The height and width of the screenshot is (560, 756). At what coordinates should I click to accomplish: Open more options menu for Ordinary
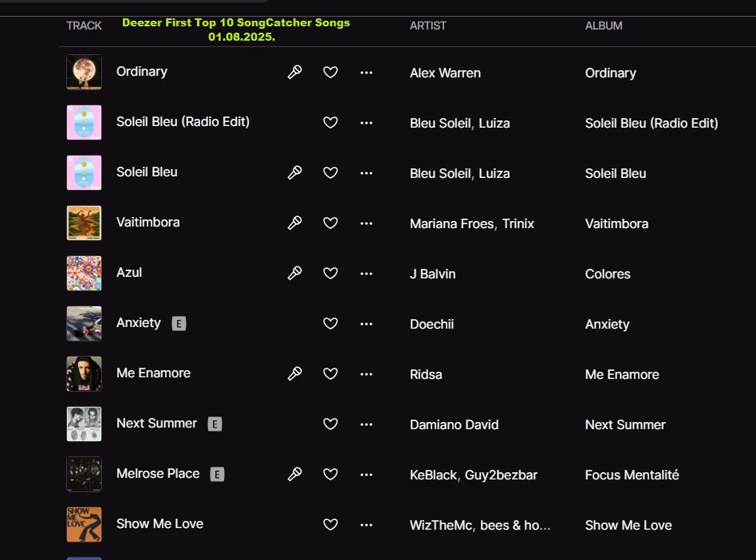366,73
